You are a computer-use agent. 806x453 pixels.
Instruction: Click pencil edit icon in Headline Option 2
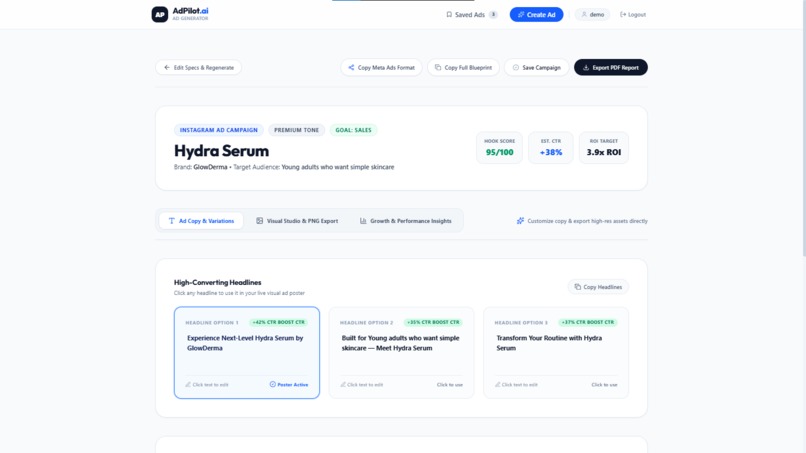pyautogui.click(x=343, y=384)
